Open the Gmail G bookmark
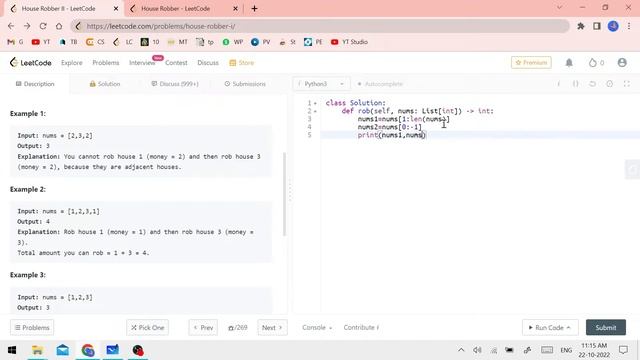 16,42
